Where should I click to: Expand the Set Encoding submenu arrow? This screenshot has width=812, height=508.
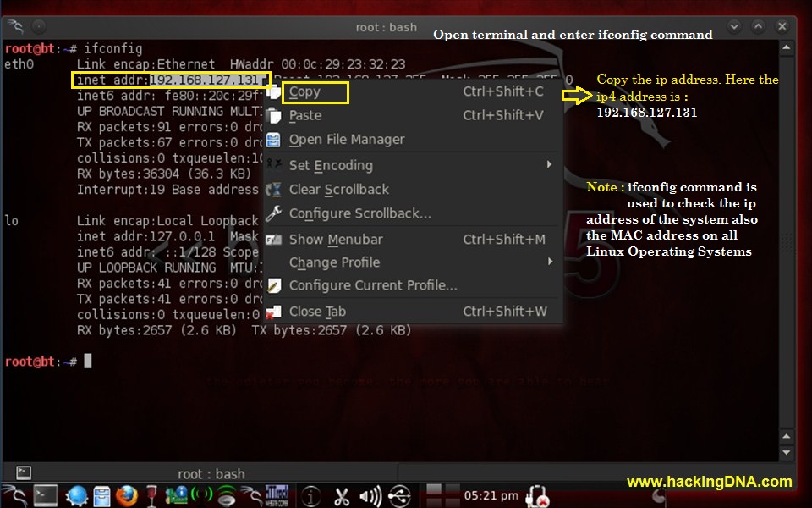[550, 164]
